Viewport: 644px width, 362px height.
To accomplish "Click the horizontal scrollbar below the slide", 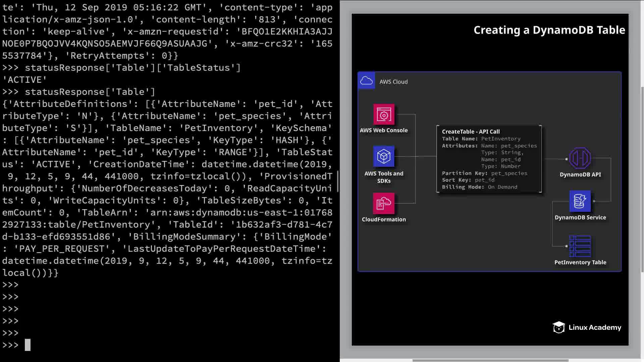I will [x=490, y=360].
